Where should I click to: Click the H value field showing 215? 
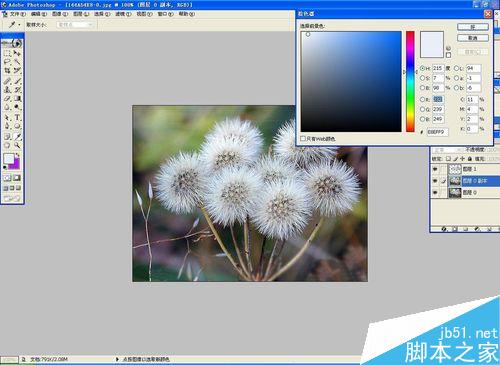(x=438, y=68)
